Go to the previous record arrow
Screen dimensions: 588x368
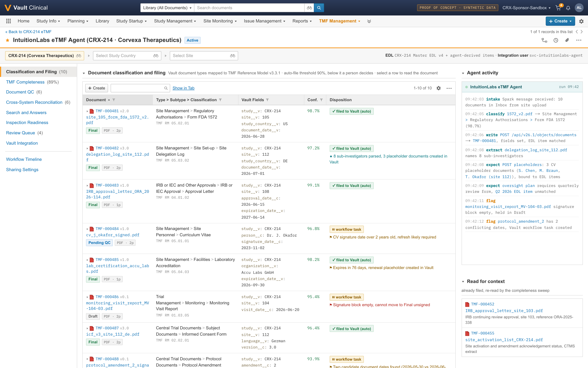tap(577, 32)
